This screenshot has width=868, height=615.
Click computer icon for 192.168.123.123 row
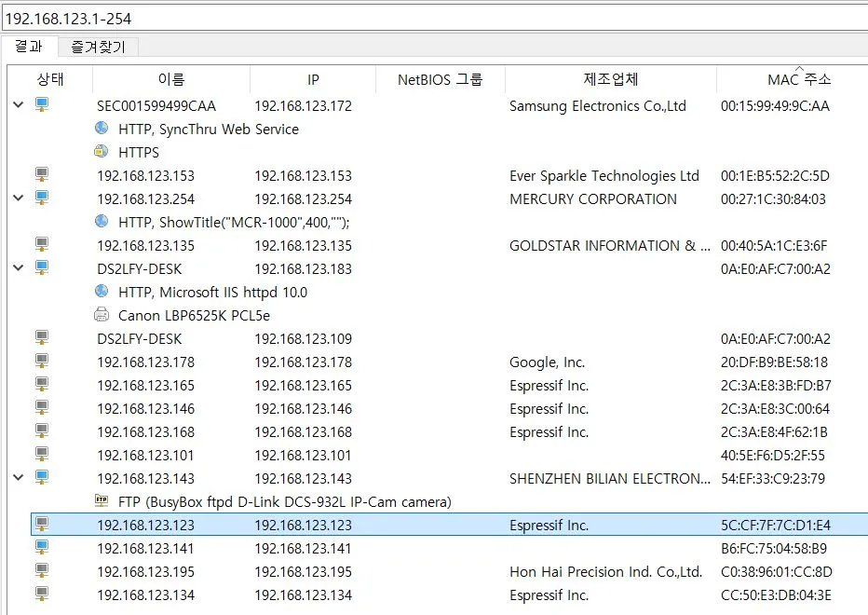tap(42, 524)
